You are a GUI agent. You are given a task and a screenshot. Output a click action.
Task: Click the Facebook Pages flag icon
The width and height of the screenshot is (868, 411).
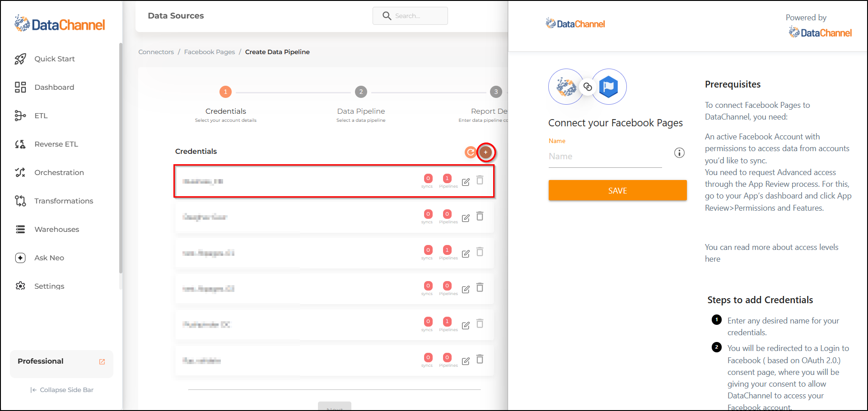609,87
